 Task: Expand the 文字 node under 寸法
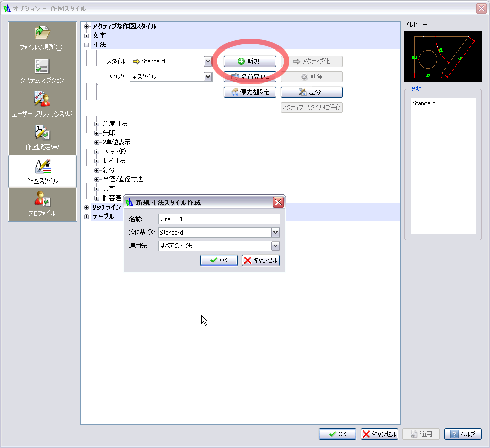97,189
